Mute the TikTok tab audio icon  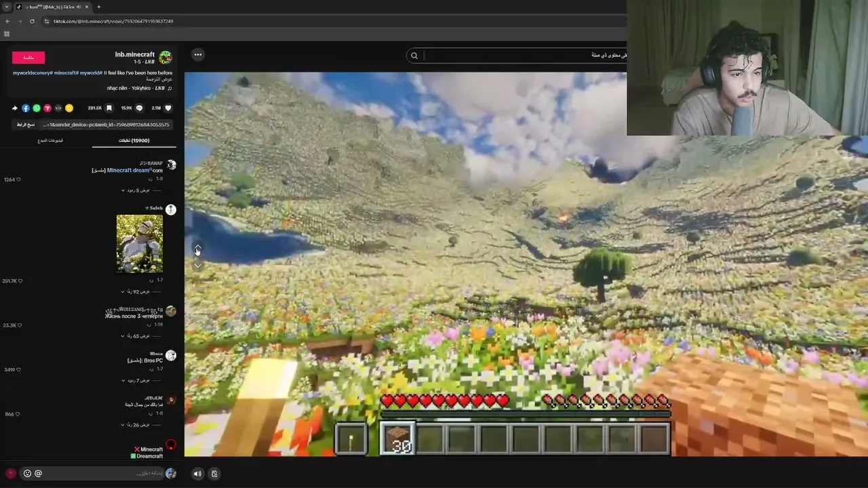(x=79, y=7)
